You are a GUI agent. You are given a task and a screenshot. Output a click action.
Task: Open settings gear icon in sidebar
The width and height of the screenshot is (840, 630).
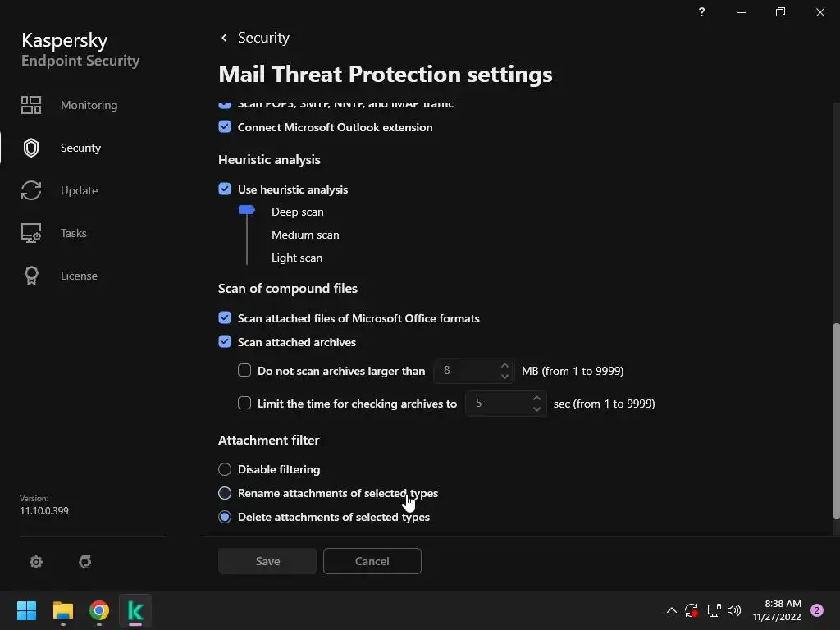pos(36,561)
